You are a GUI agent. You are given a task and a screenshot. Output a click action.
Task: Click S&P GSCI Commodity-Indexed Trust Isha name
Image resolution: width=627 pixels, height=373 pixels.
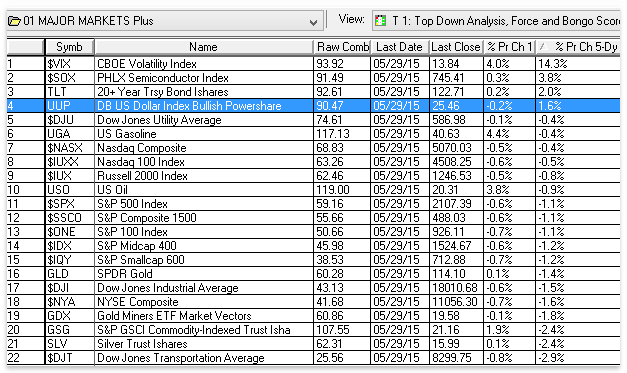tap(204, 330)
